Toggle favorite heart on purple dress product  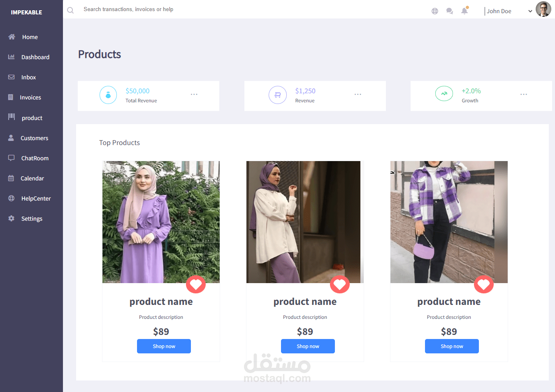point(196,284)
